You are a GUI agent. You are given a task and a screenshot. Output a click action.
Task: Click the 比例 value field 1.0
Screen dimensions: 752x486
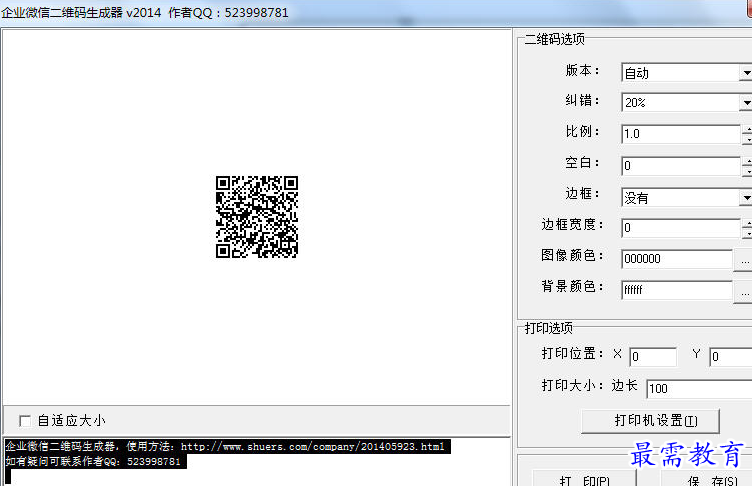(681, 134)
